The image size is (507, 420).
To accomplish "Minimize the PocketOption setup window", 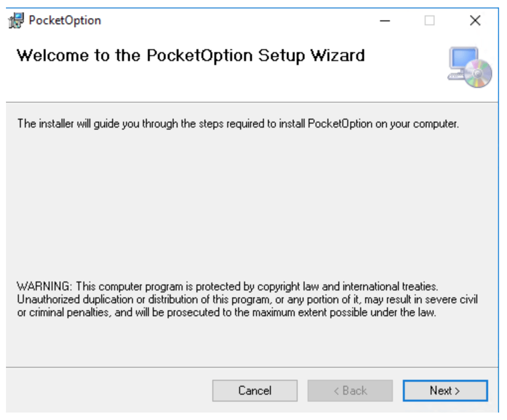I will [x=384, y=20].
